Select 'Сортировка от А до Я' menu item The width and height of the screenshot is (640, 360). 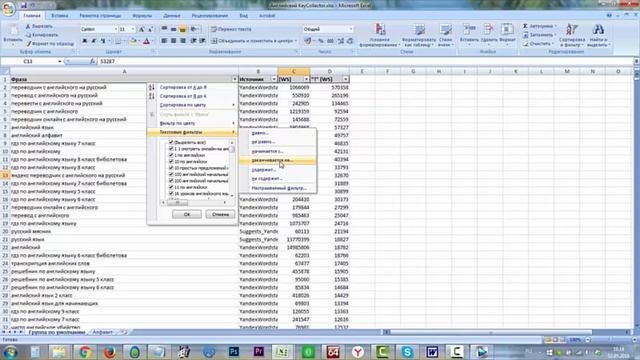193,87
